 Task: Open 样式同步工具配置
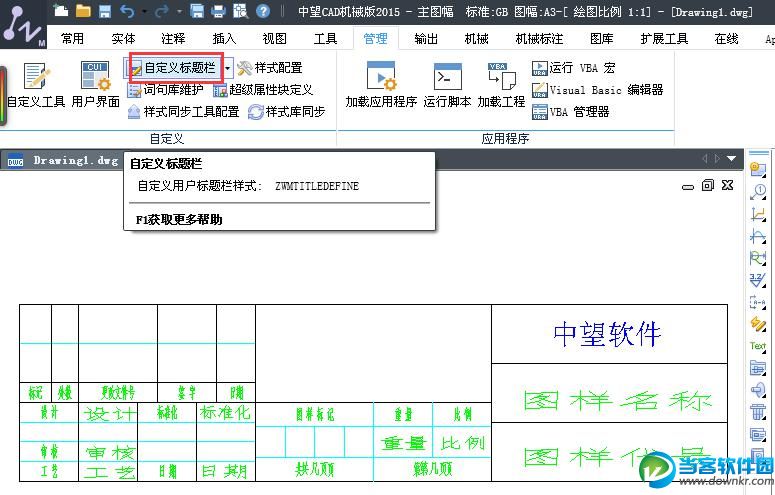183,112
